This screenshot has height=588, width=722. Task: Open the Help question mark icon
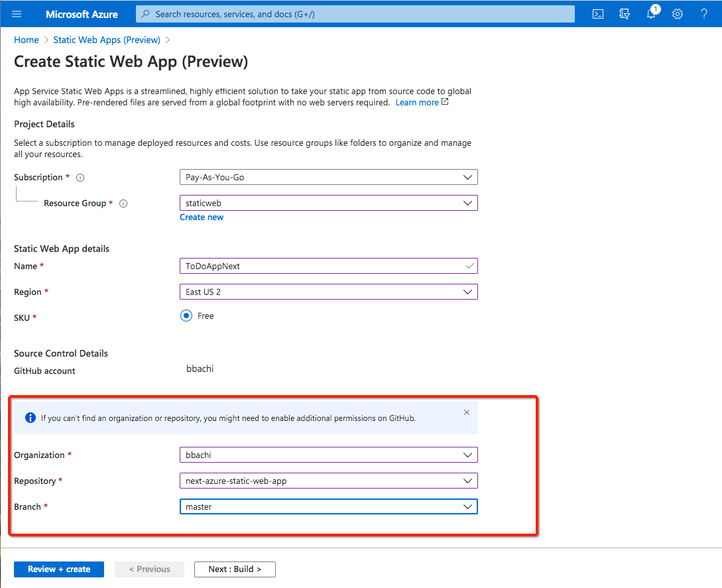tap(703, 14)
